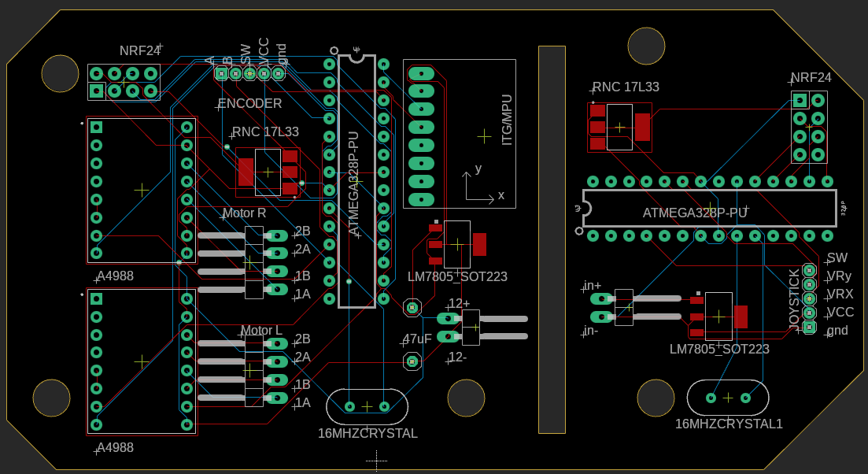Select the SW label beside JOYSTICK header
868x474 pixels.
837,258
